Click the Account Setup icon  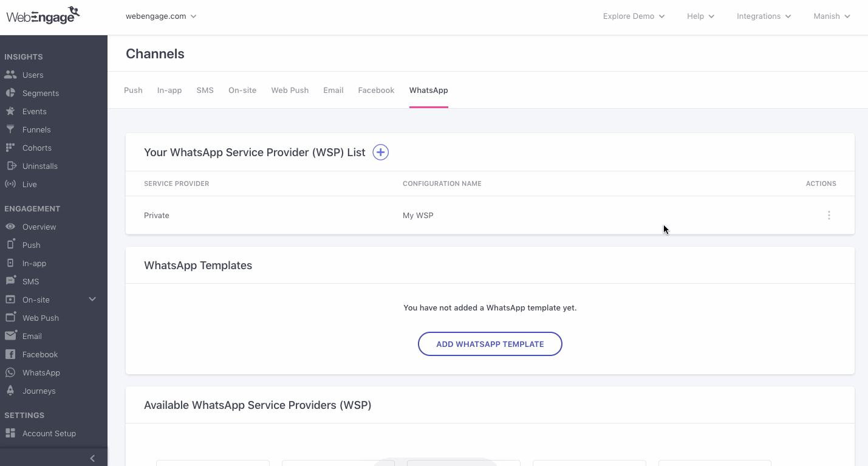click(x=10, y=433)
